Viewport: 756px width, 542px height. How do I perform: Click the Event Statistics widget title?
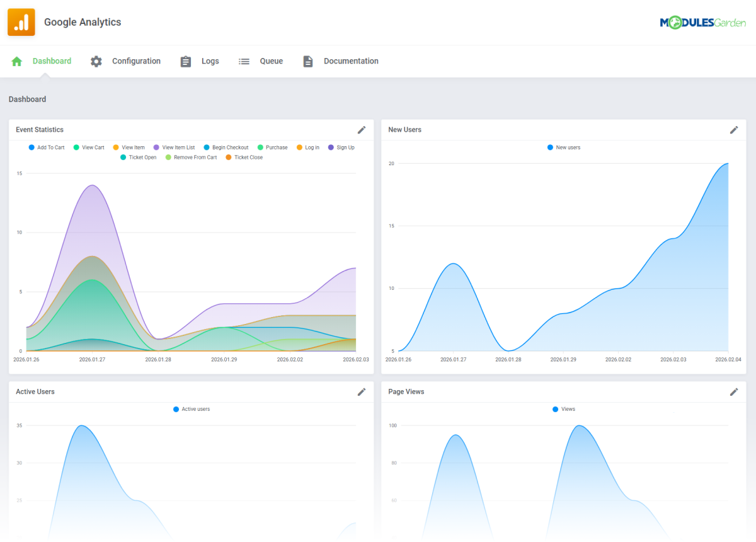pyautogui.click(x=40, y=130)
